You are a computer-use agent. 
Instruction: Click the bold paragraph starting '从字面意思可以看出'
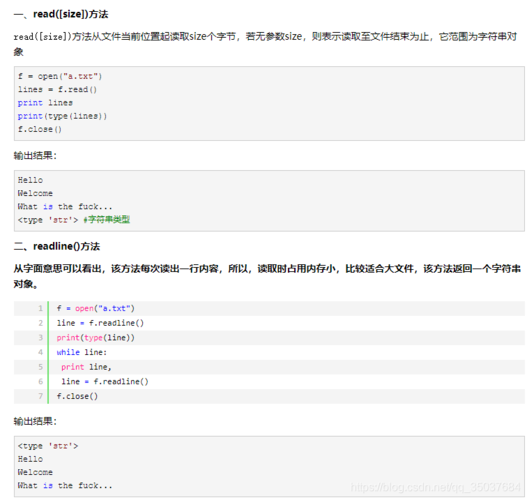pyautogui.click(x=267, y=276)
